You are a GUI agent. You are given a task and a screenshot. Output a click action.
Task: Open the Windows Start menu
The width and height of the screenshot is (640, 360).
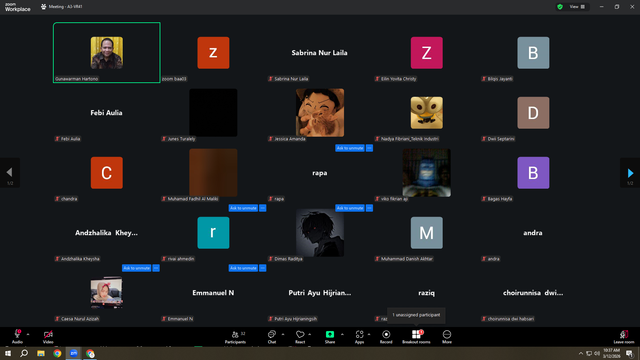click(8, 353)
